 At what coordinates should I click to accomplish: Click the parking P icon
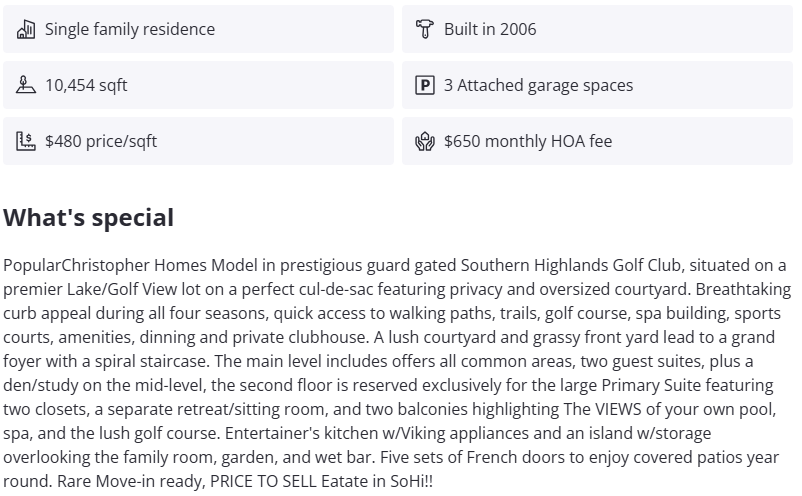point(425,85)
